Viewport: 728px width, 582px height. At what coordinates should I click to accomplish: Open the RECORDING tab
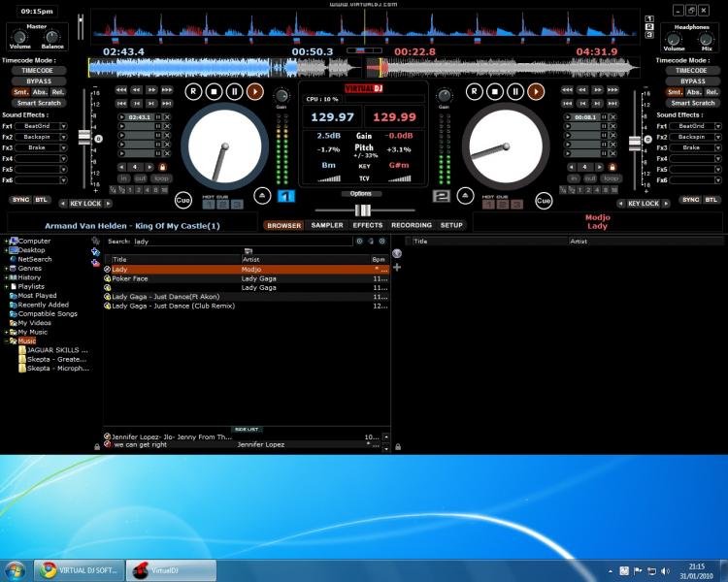pyautogui.click(x=412, y=226)
